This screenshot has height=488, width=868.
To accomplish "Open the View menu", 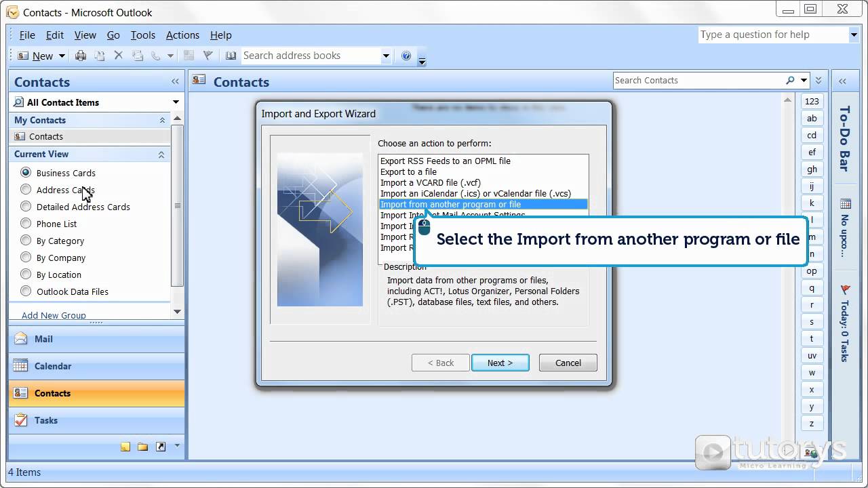I will (85, 35).
